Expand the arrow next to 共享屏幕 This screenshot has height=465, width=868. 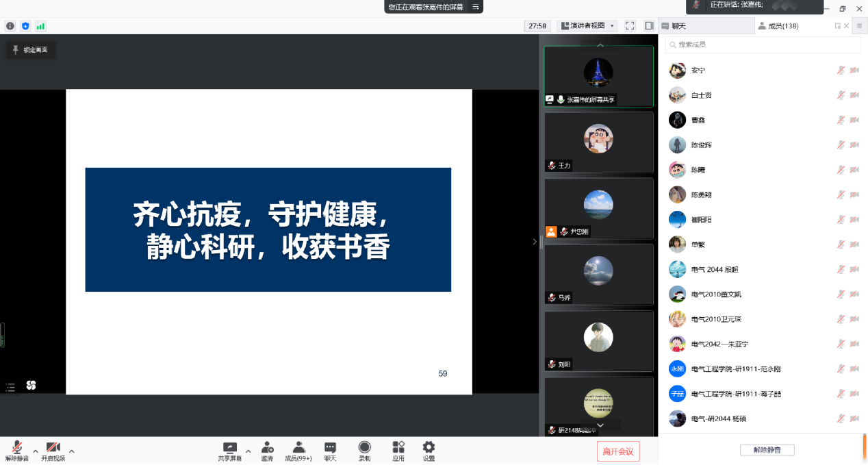click(x=248, y=451)
